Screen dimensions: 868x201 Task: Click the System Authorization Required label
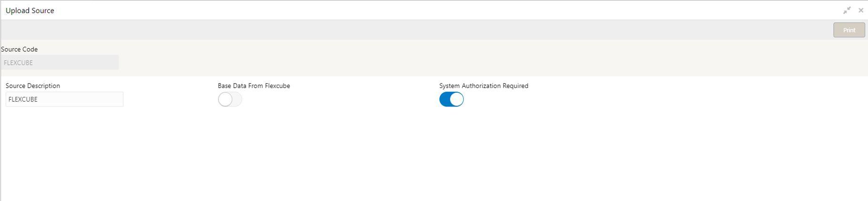[483, 86]
